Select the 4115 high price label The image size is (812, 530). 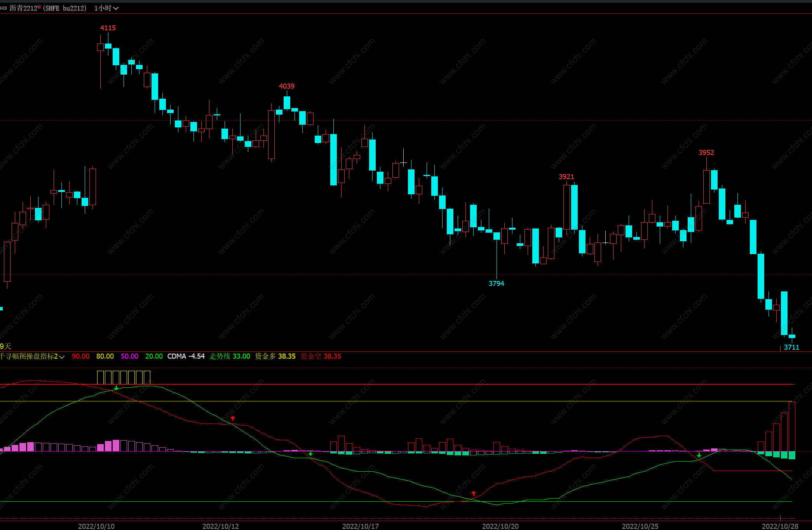108,28
